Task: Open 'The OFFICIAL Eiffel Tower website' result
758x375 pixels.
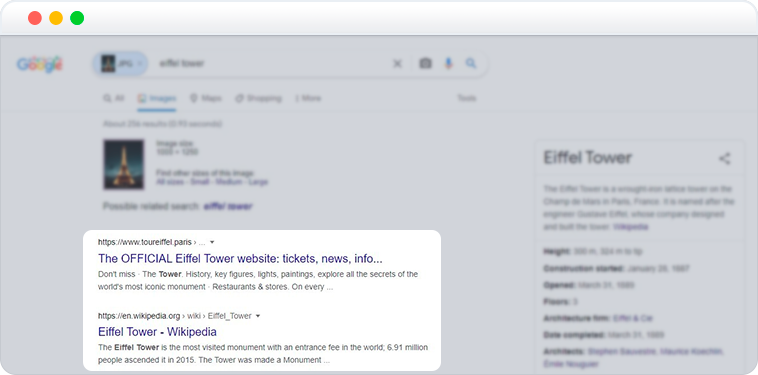Action: pyautogui.click(x=240, y=259)
